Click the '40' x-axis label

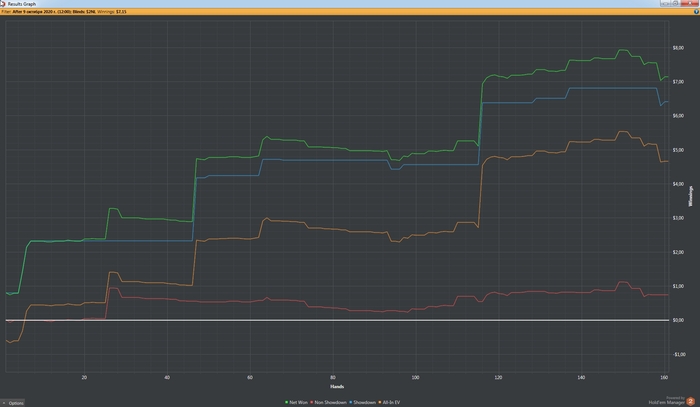tap(167, 377)
